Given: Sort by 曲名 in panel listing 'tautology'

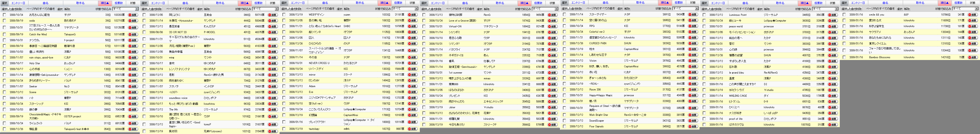Looking at the screenshot, I should [x=325, y=3].
